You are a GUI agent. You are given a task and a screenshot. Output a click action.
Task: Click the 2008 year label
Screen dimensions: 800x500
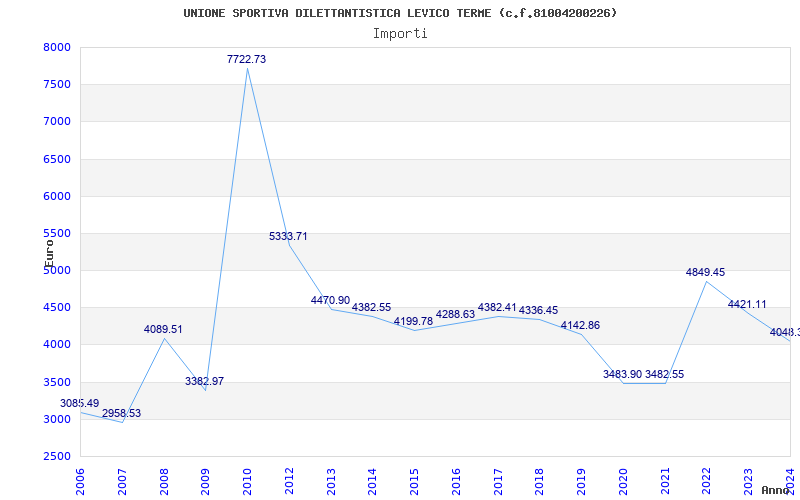tap(164, 482)
